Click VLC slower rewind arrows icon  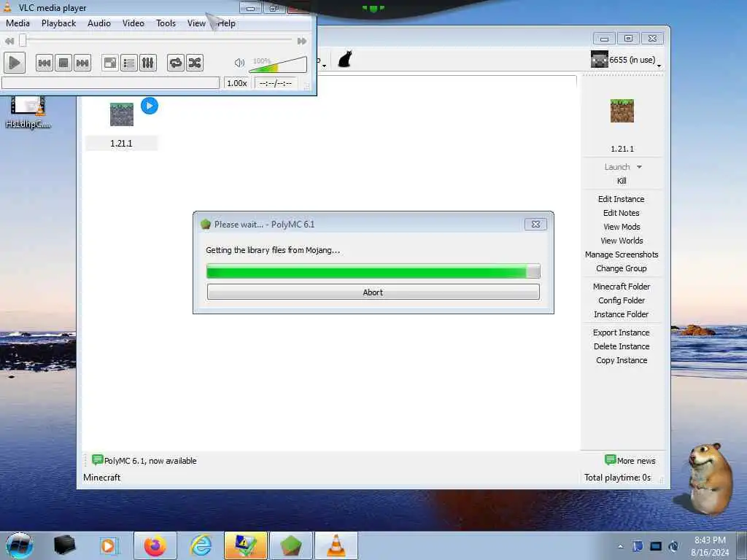click(9, 41)
